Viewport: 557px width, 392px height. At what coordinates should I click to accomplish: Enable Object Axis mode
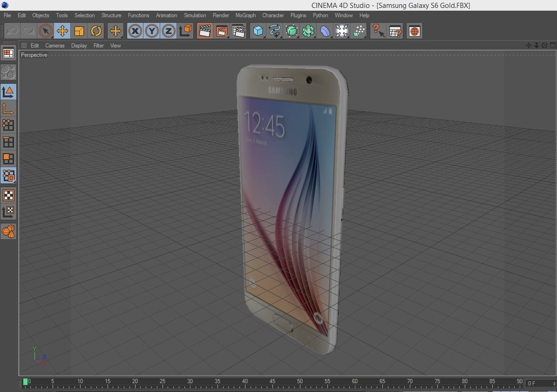point(8,108)
